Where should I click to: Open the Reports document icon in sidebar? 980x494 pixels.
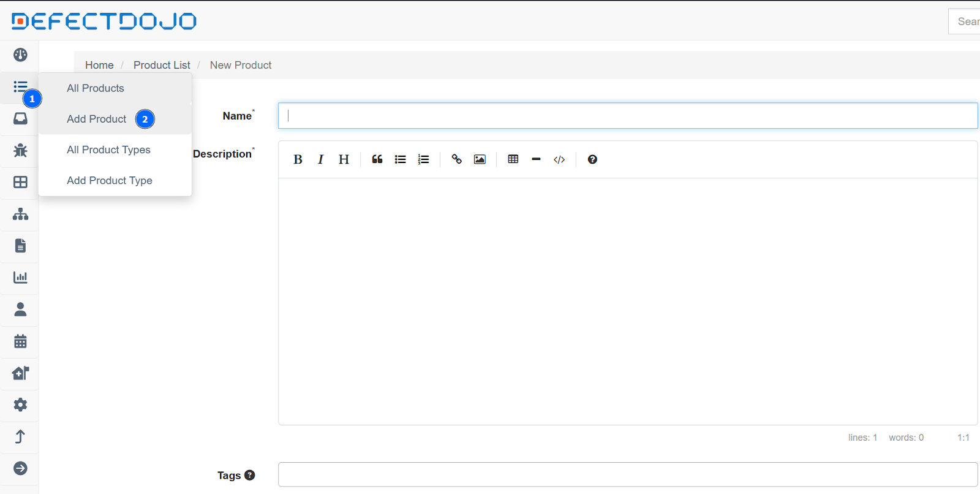coord(20,246)
